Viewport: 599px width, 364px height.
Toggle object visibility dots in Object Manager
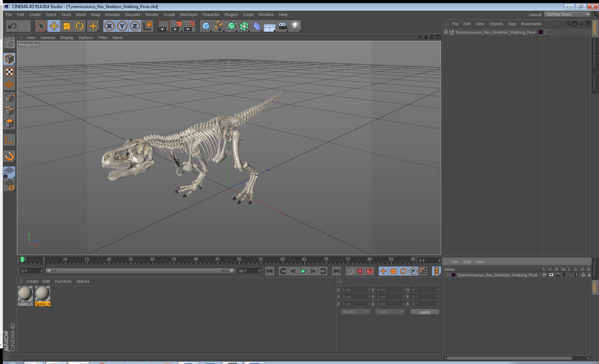tap(546, 32)
